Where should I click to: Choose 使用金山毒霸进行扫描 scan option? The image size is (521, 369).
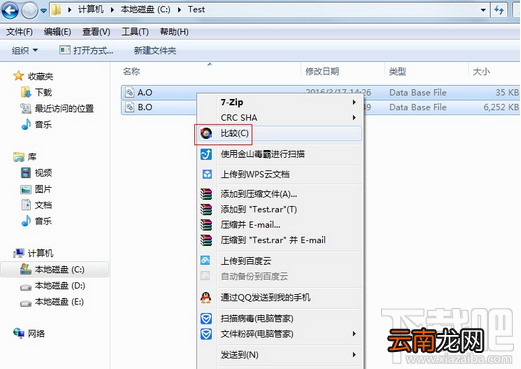point(263,154)
